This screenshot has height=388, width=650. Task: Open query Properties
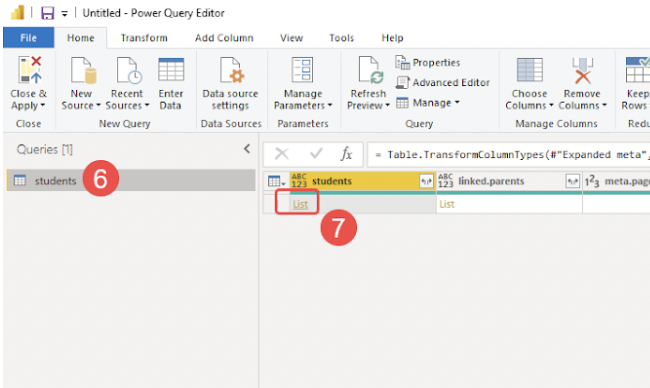[428, 63]
